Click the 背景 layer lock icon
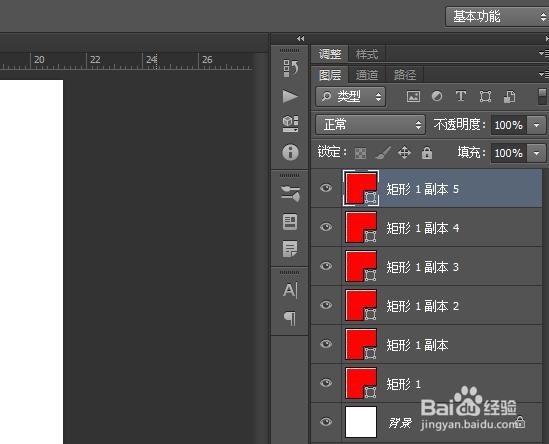This screenshot has height=444, width=549. pyautogui.click(x=520, y=422)
